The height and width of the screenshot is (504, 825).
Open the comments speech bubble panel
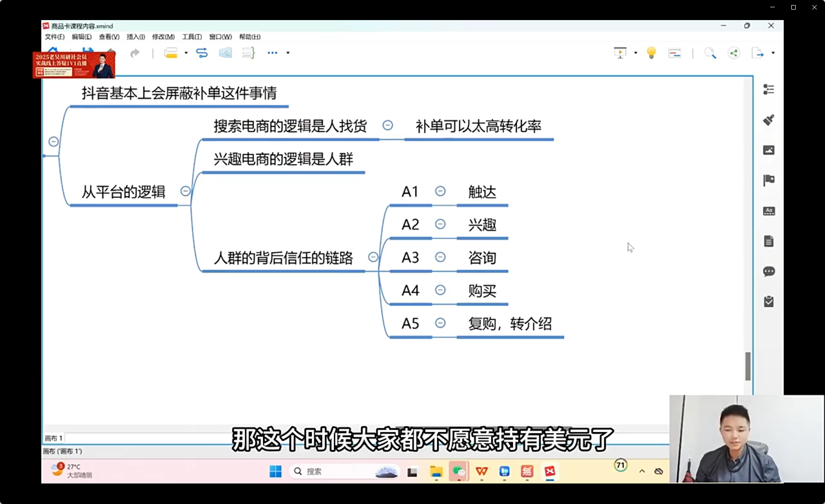click(x=768, y=271)
